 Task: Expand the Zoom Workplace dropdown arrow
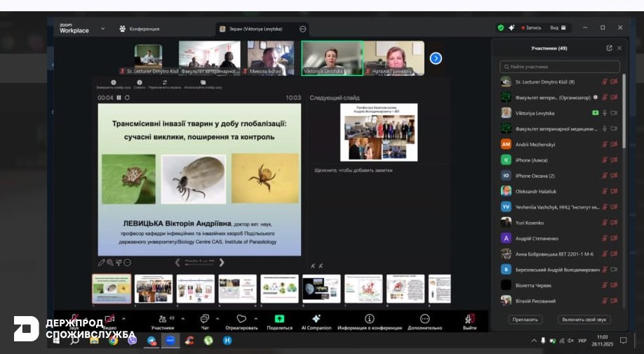pyautogui.click(x=103, y=28)
